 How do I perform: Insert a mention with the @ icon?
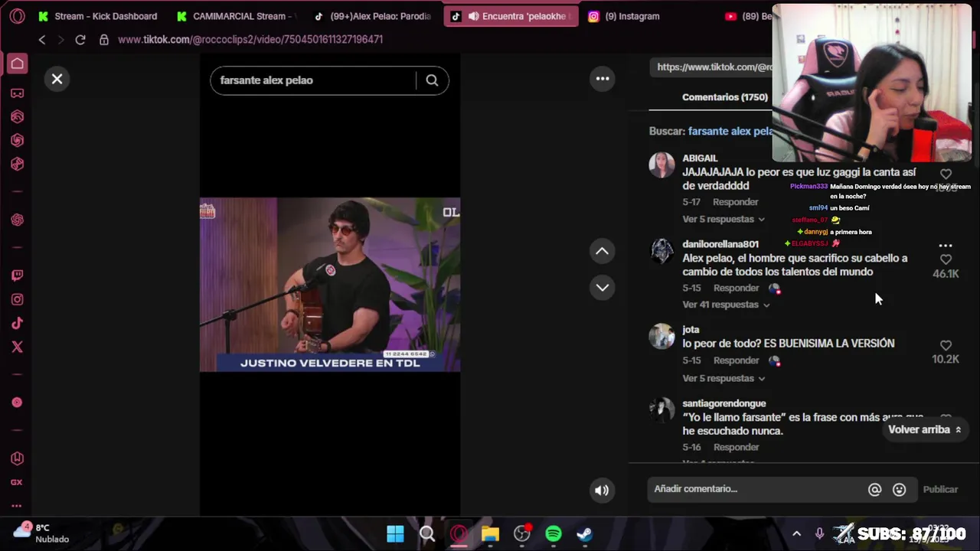coord(874,490)
